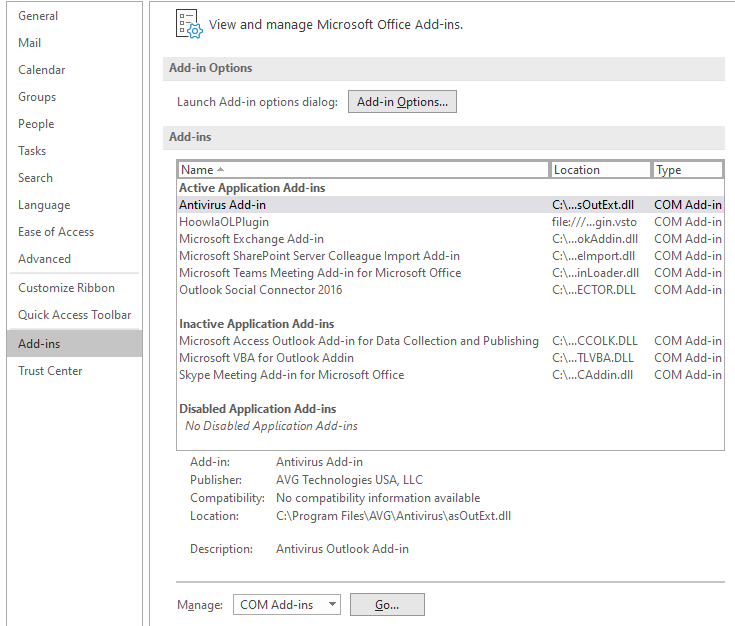The width and height of the screenshot is (735, 626).
Task: Click the C:\...okAddin.dll location cell
Action: click(595, 239)
